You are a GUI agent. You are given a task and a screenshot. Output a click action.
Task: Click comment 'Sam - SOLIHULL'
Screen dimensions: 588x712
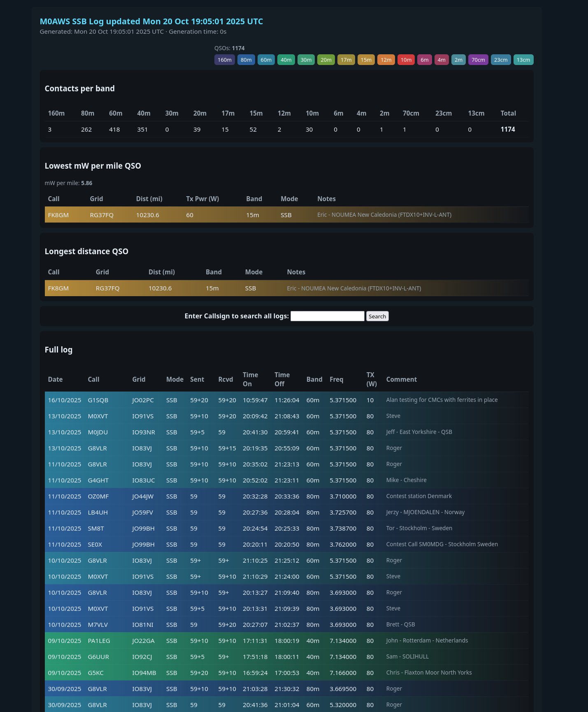pos(407,656)
